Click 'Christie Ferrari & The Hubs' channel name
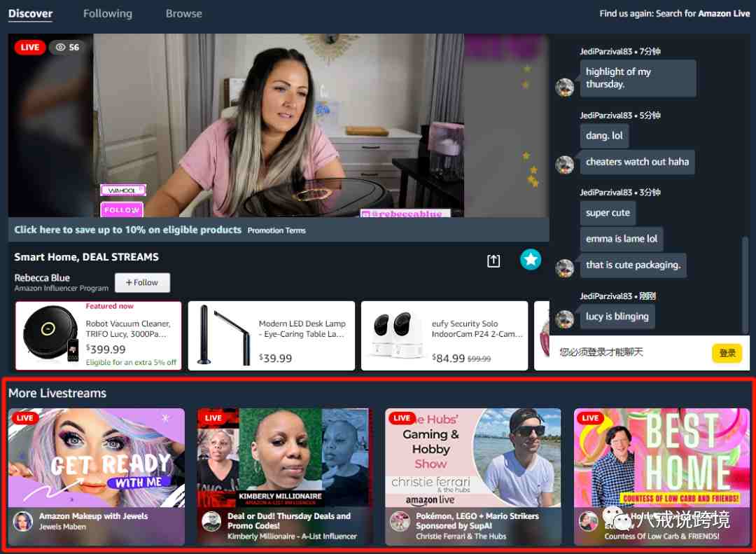 coord(461,536)
